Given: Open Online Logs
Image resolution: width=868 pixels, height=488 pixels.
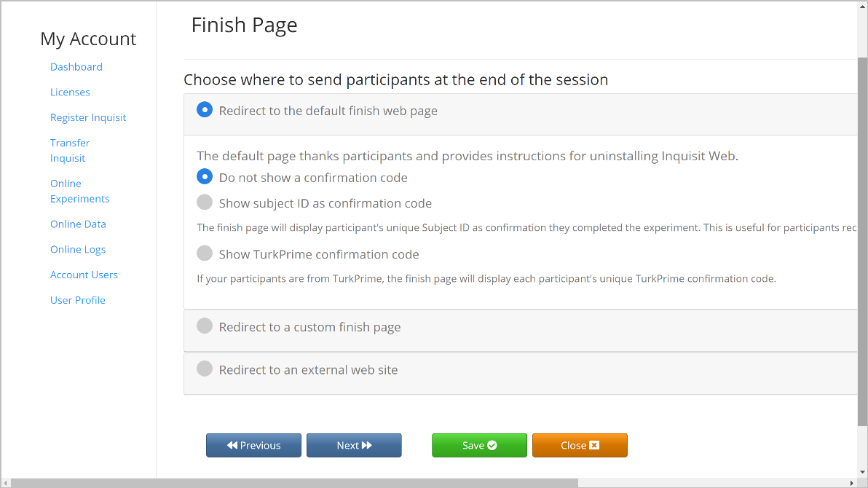Looking at the screenshot, I should coord(78,249).
